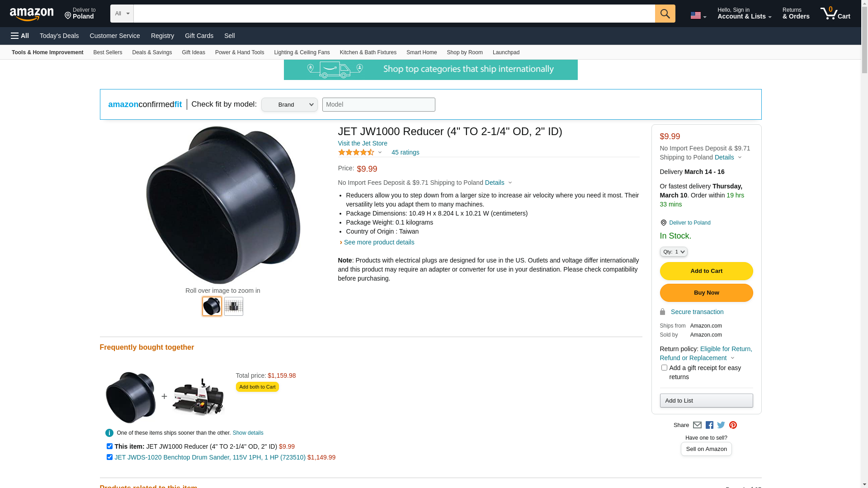Open the language flag dropdown
The height and width of the screenshot is (488, 868).
click(698, 15)
